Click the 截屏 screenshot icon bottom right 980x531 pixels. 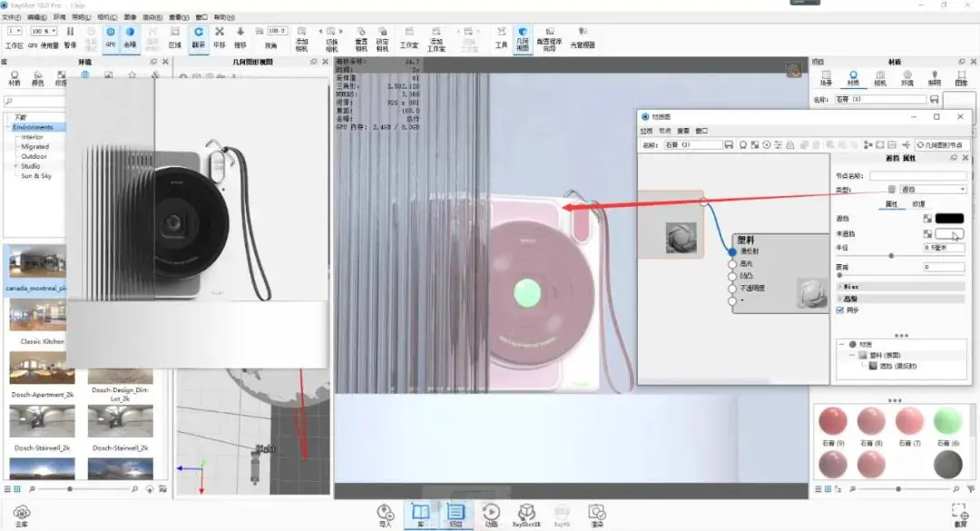tap(960, 516)
